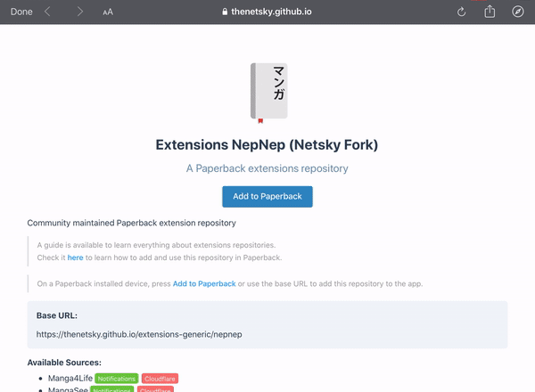Open the AA text size menu

[108, 12]
